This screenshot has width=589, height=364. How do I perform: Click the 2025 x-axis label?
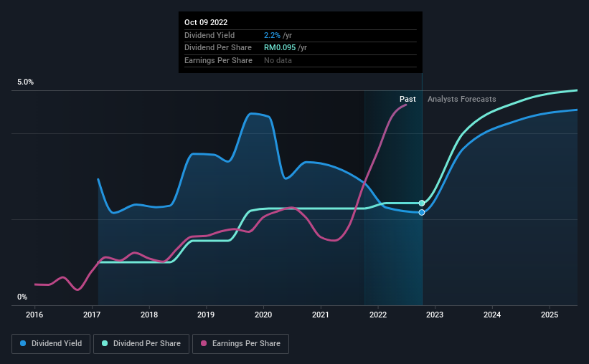tap(549, 315)
